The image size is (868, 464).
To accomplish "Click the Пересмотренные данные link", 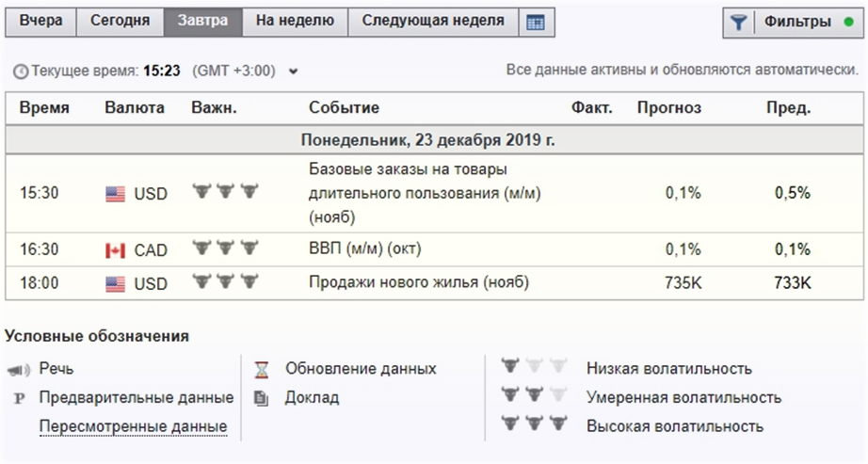I will coord(133,426).
